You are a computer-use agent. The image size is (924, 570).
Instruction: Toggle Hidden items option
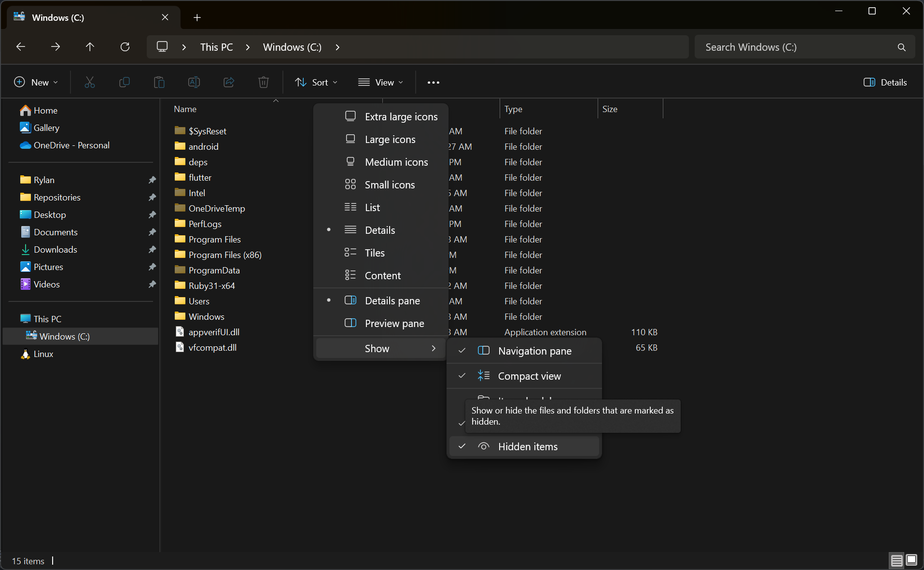524,447
